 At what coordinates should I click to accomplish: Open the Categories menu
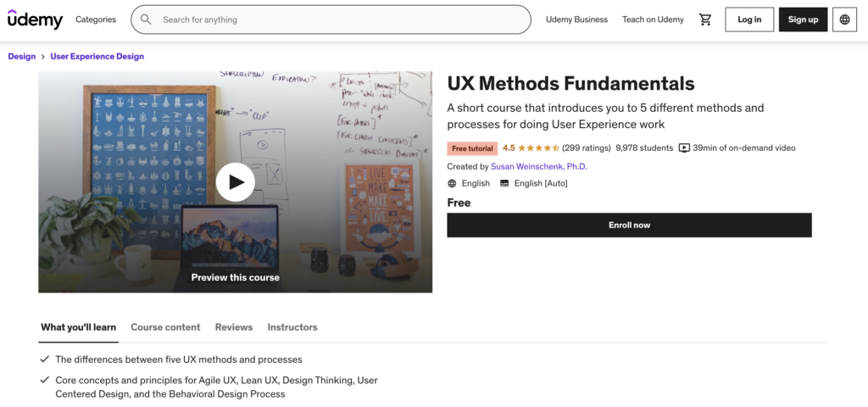click(96, 20)
